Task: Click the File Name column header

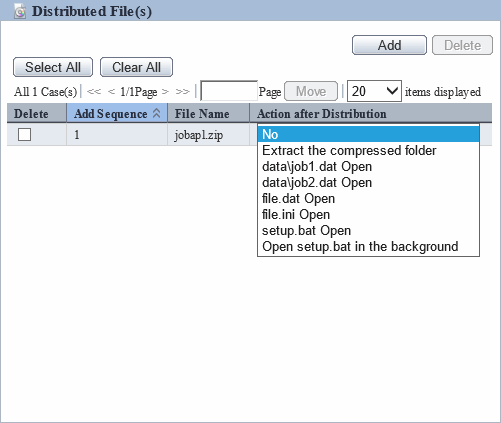Action: pyautogui.click(x=209, y=113)
